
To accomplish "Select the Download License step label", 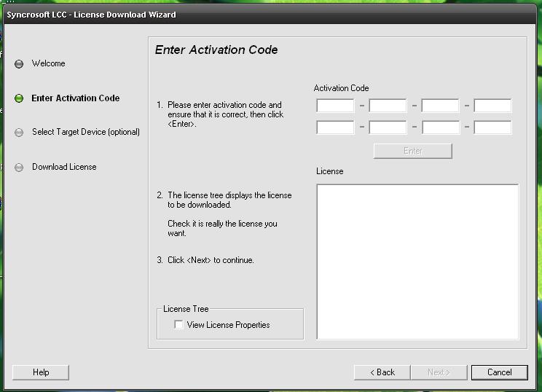I will 64,167.
